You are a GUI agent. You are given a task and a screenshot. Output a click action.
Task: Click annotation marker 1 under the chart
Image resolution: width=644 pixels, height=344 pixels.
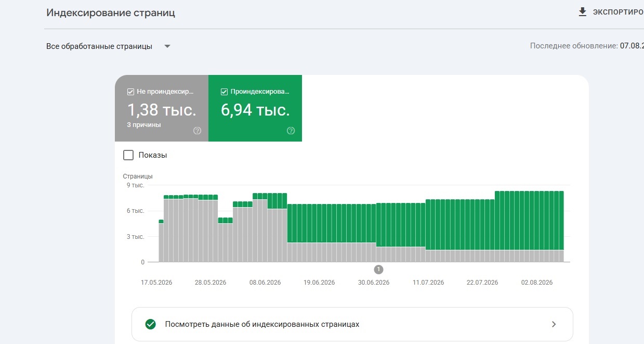(378, 269)
